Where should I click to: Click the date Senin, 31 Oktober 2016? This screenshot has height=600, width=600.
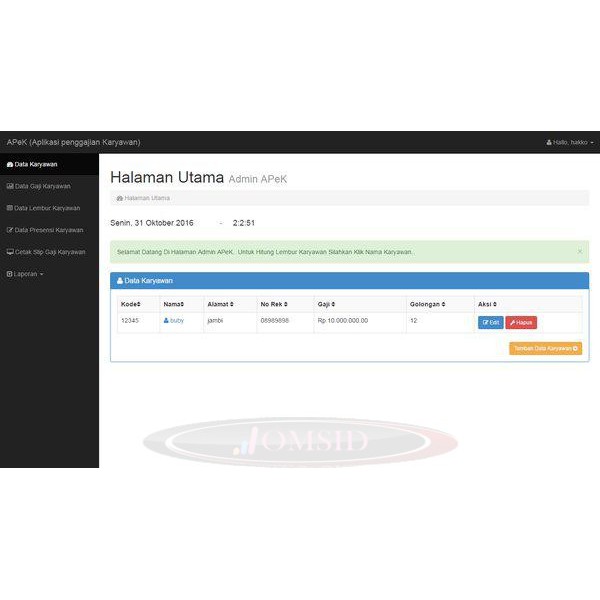pyautogui.click(x=152, y=223)
